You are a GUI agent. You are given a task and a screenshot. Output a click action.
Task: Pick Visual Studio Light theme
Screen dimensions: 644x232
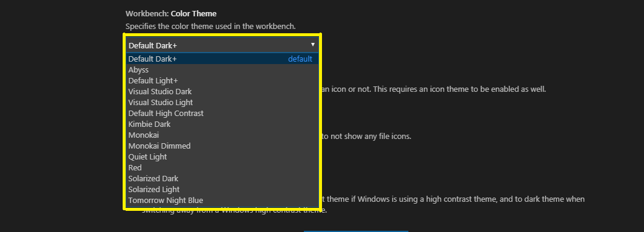point(222,102)
